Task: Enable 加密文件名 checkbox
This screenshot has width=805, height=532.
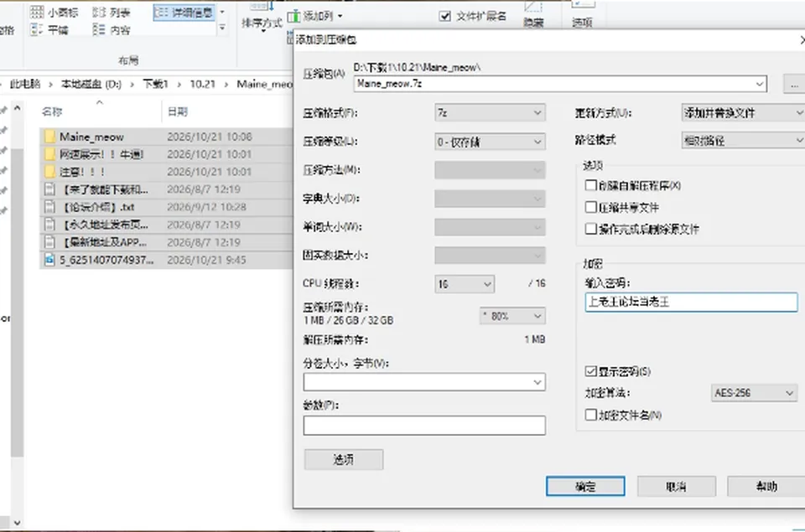Action: tap(591, 415)
